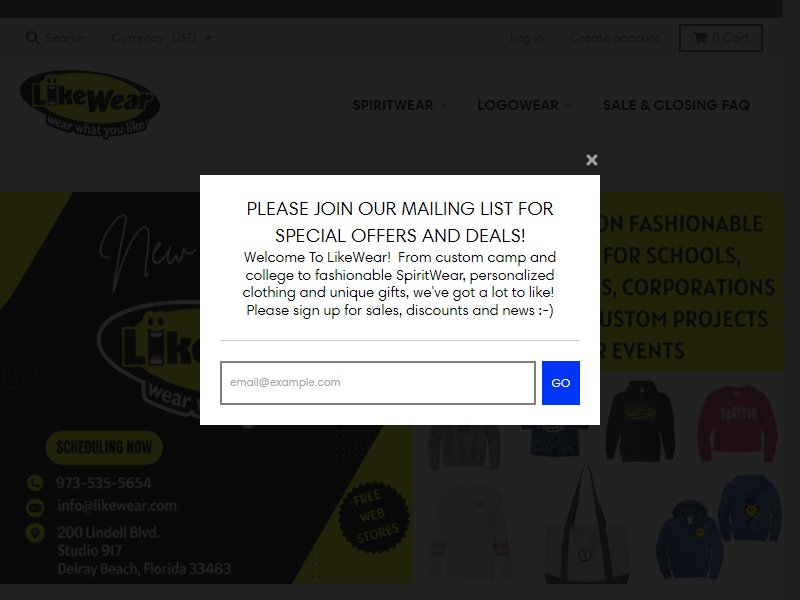Follow the Log in link

pyautogui.click(x=527, y=38)
